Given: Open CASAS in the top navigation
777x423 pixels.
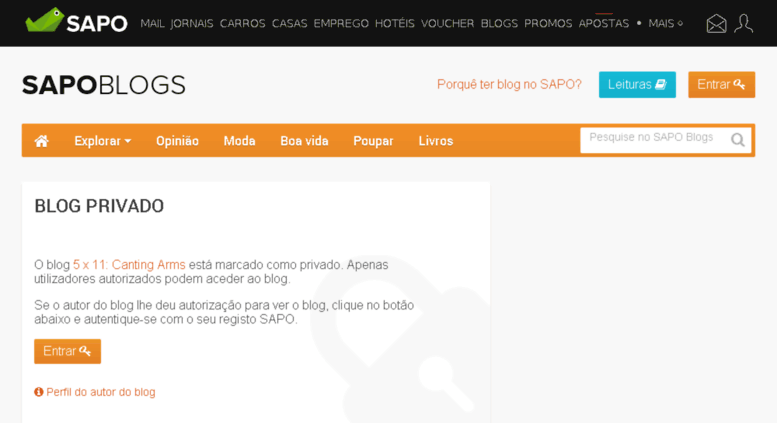Looking at the screenshot, I should 289,23.
